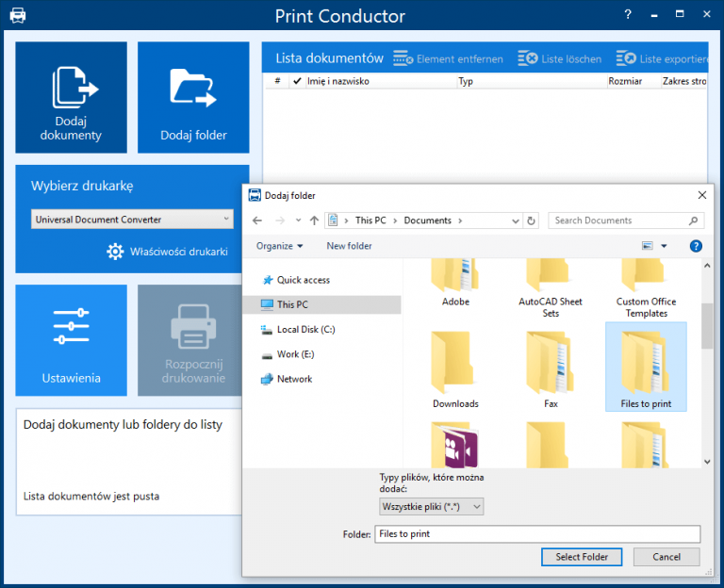Click the Właściwości drukarki gear icon

coord(115,252)
